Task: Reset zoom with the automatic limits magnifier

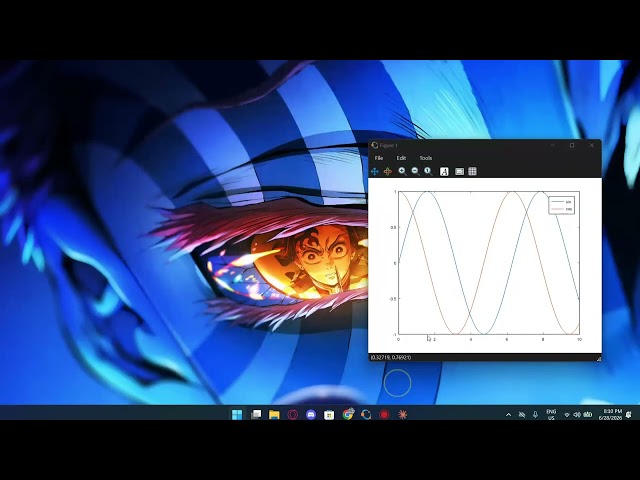Action: [x=428, y=171]
